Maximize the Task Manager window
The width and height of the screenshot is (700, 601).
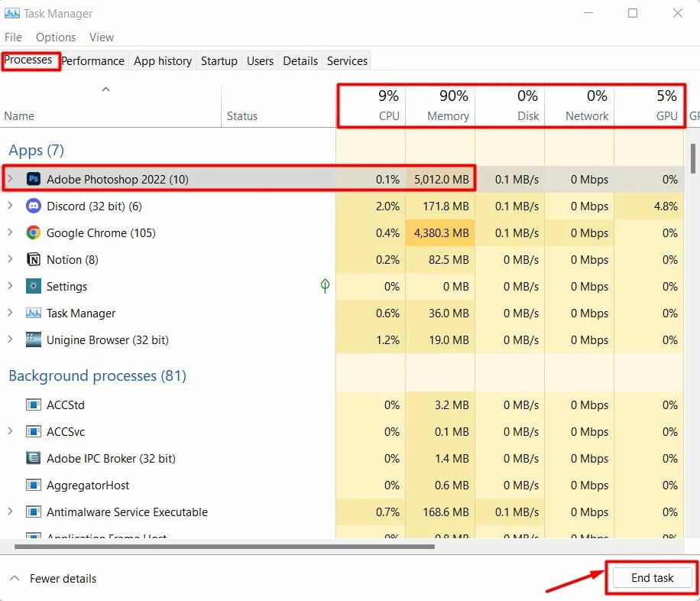point(633,13)
